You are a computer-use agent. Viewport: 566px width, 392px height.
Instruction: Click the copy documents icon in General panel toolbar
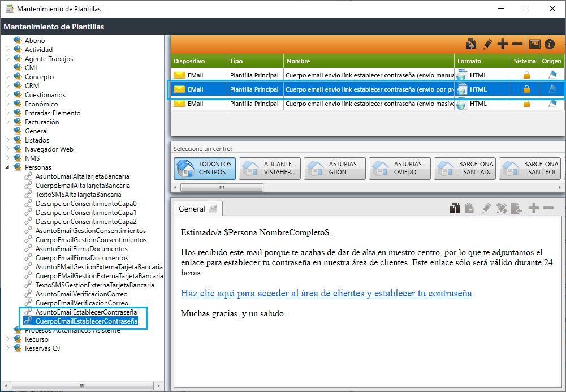click(x=455, y=208)
